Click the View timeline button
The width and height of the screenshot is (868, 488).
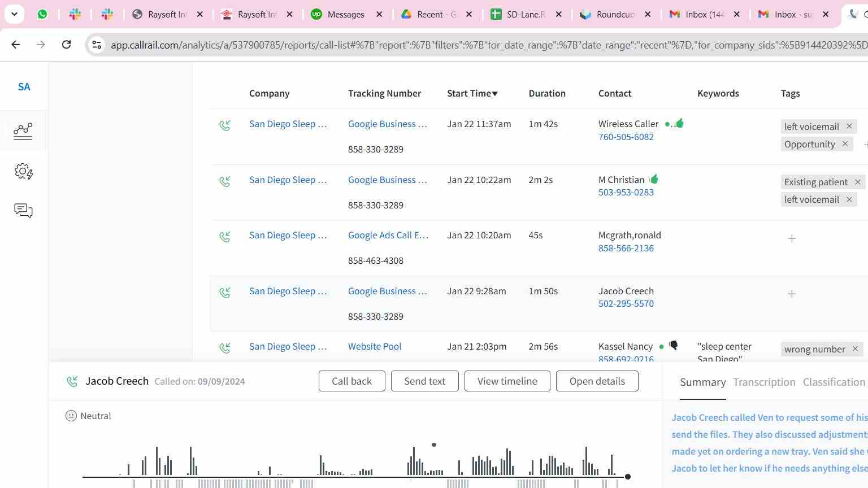[507, 381]
